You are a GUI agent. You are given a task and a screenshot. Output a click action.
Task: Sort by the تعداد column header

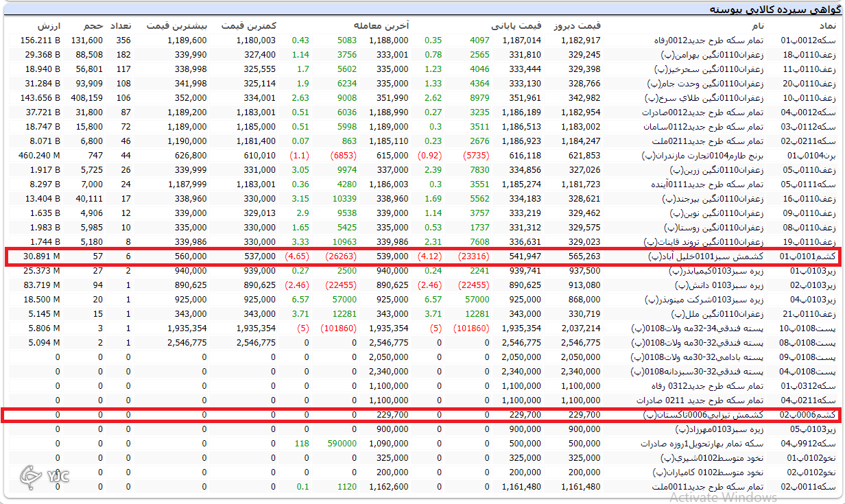pyautogui.click(x=121, y=25)
